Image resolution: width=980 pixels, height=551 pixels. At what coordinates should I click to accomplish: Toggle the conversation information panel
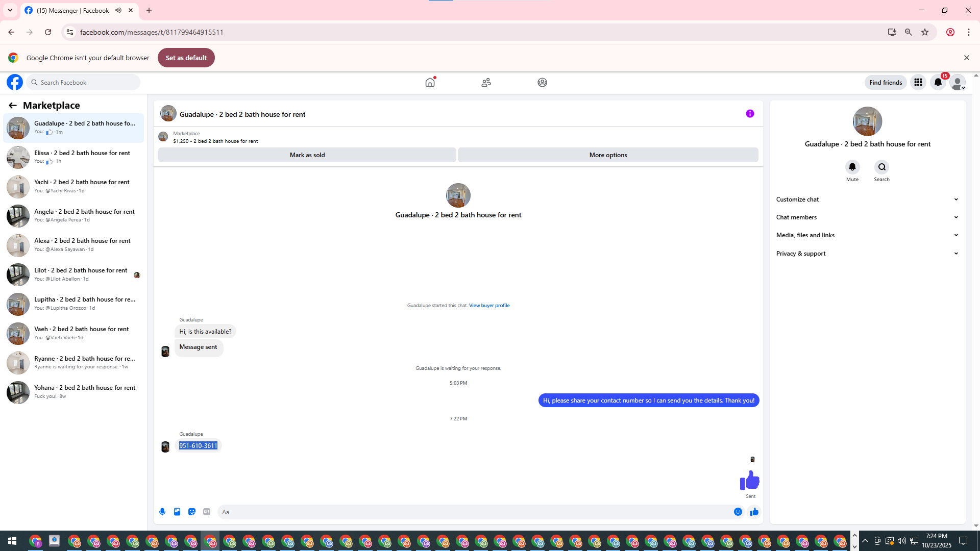click(x=750, y=114)
